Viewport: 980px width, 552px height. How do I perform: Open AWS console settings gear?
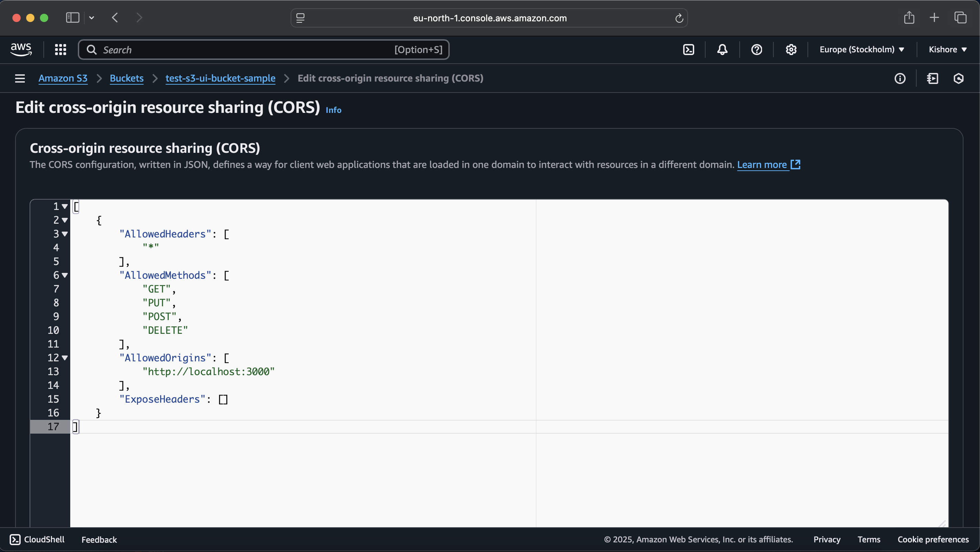coord(791,50)
